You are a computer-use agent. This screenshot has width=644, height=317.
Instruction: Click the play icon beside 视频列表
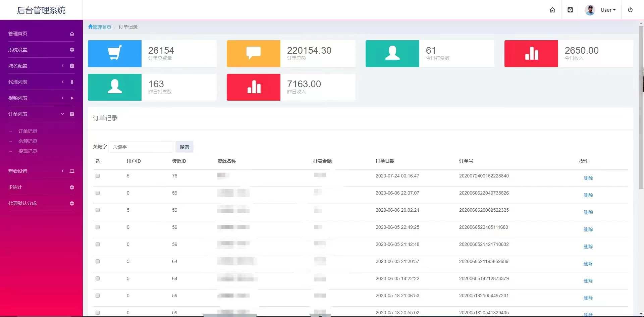coord(72,98)
